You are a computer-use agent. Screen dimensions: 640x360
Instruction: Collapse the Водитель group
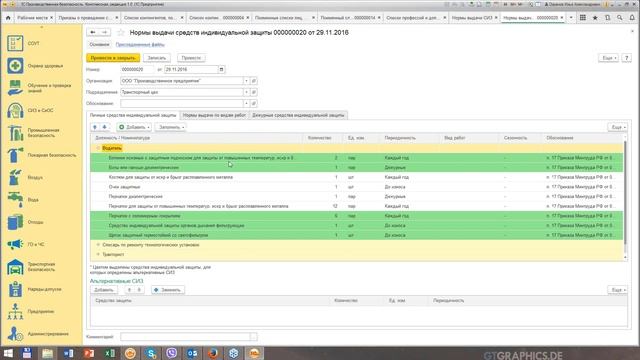98,148
